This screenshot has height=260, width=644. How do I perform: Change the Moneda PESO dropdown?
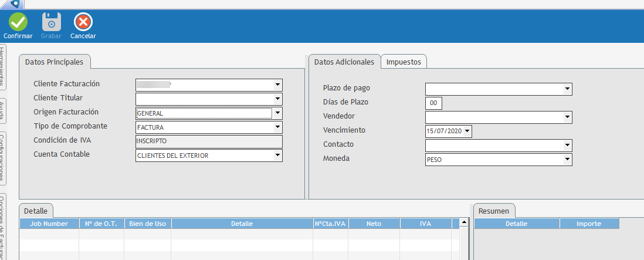(x=567, y=160)
